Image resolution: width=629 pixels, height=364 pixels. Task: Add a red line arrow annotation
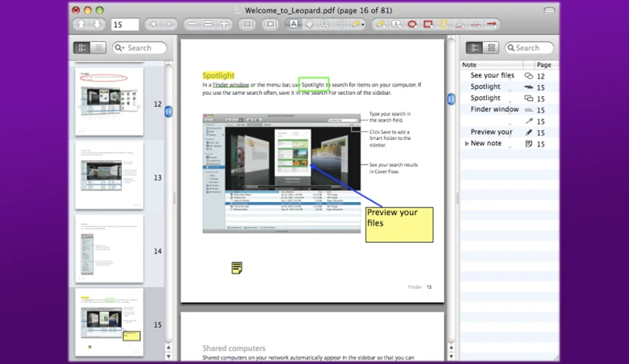point(492,25)
